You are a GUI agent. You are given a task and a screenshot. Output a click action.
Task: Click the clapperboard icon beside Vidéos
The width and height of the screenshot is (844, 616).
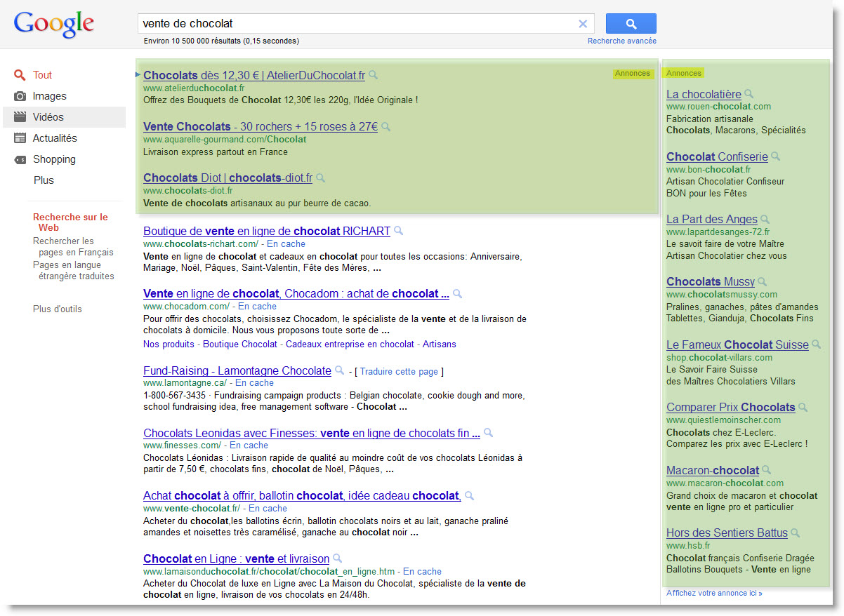pyautogui.click(x=20, y=117)
